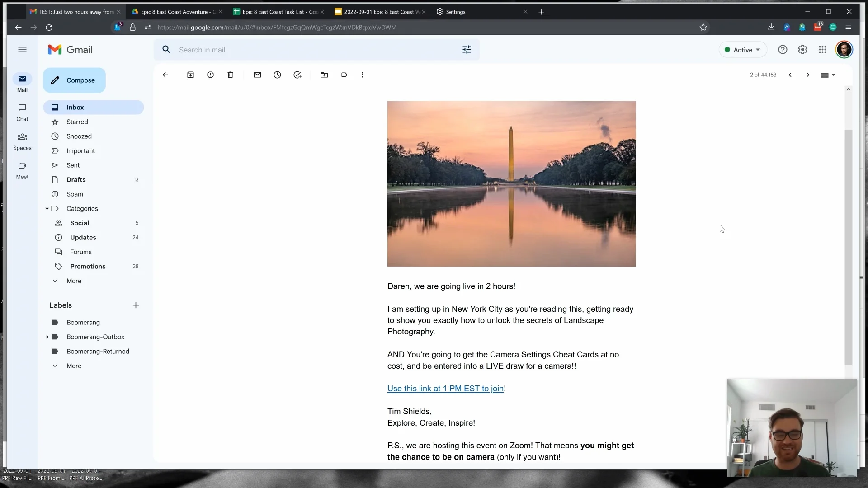This screenshot has height=488, width=868.
Task: Open the Gmail settings gear
Action: (802, 50)
